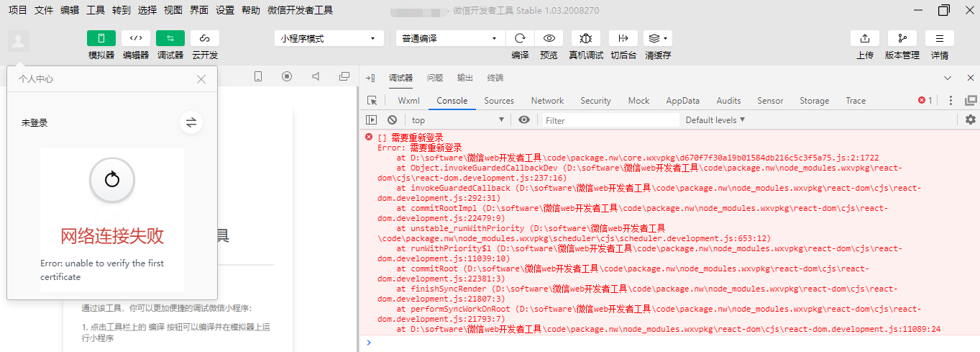Switch to the Storage tab
The height and width of the screenshot is (352, 980).
(x=814, y=101)
